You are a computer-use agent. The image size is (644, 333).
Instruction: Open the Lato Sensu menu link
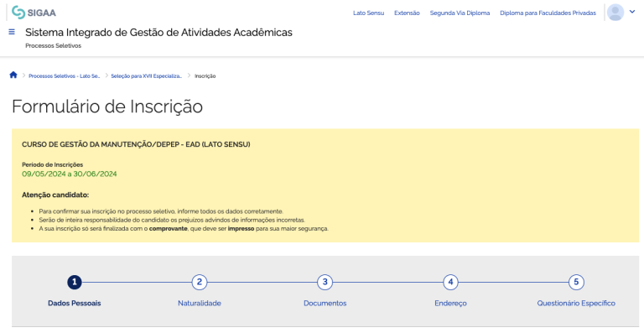point(368,13)
